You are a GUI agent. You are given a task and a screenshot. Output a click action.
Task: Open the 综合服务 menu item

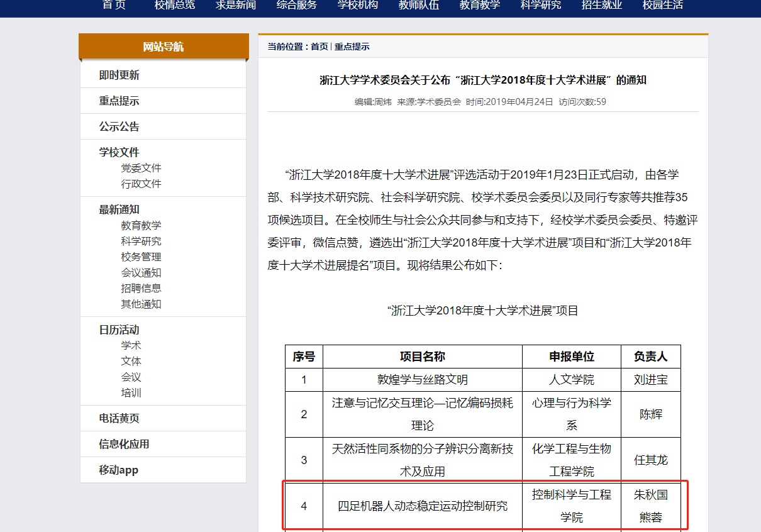pos(297,5)
